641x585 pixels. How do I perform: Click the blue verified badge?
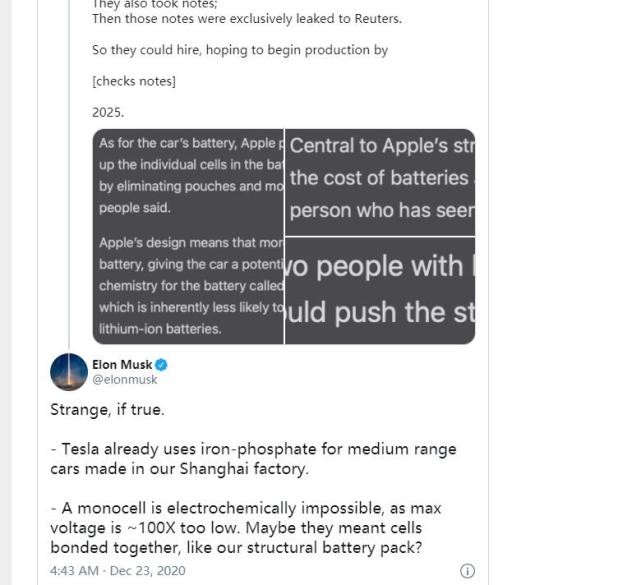[161, 365]
